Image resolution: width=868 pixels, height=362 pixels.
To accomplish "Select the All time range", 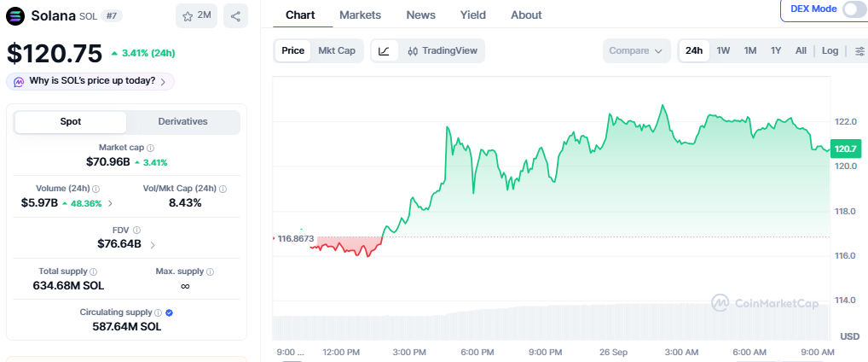I will pyautogui.click(x=801, y=51).
